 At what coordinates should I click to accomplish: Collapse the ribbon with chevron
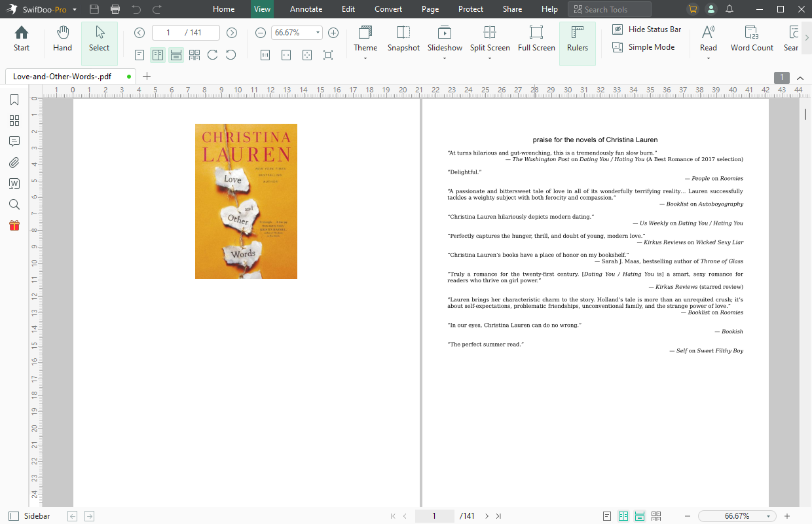coord(800,78)
